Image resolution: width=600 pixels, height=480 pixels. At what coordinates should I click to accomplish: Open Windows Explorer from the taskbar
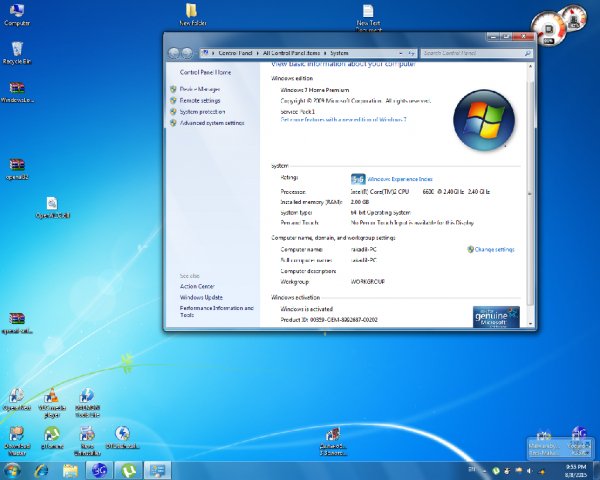(70, 471)
